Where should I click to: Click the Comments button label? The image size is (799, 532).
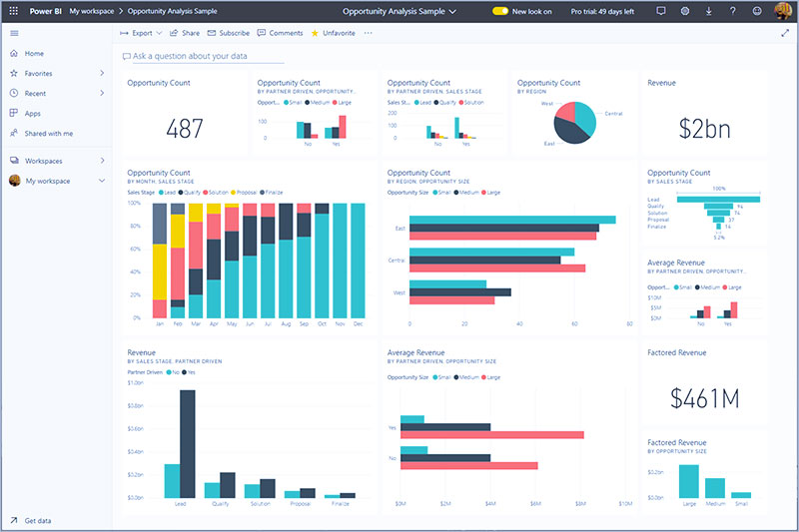286,33
